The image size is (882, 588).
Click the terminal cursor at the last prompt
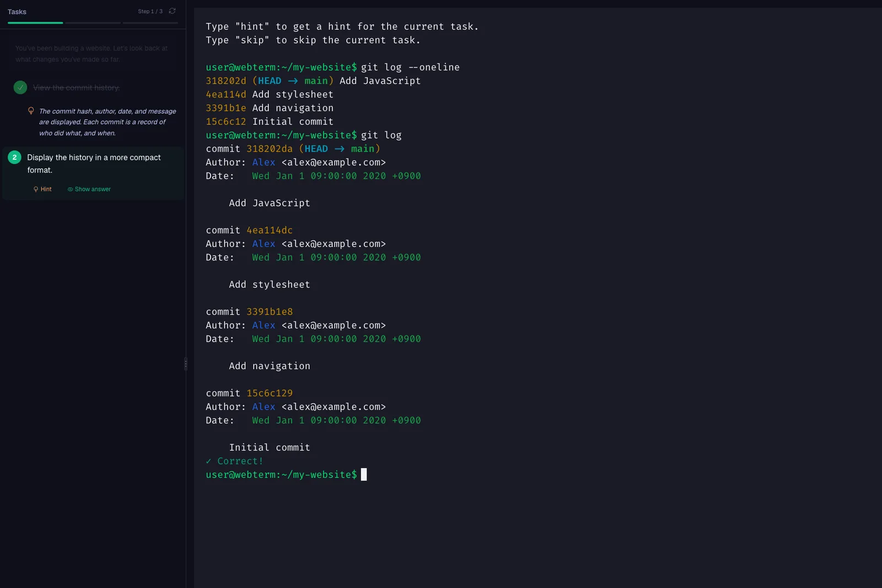(x=364, y=474)
